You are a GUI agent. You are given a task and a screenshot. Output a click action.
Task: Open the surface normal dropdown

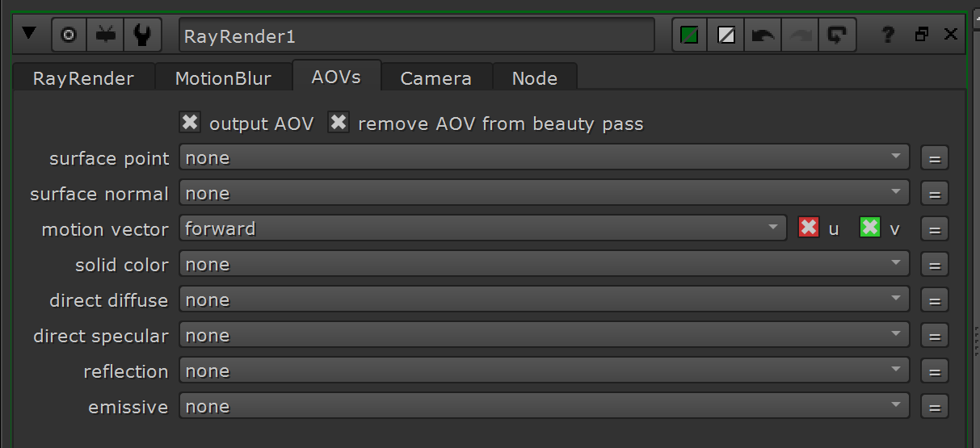tap(544, 193)
